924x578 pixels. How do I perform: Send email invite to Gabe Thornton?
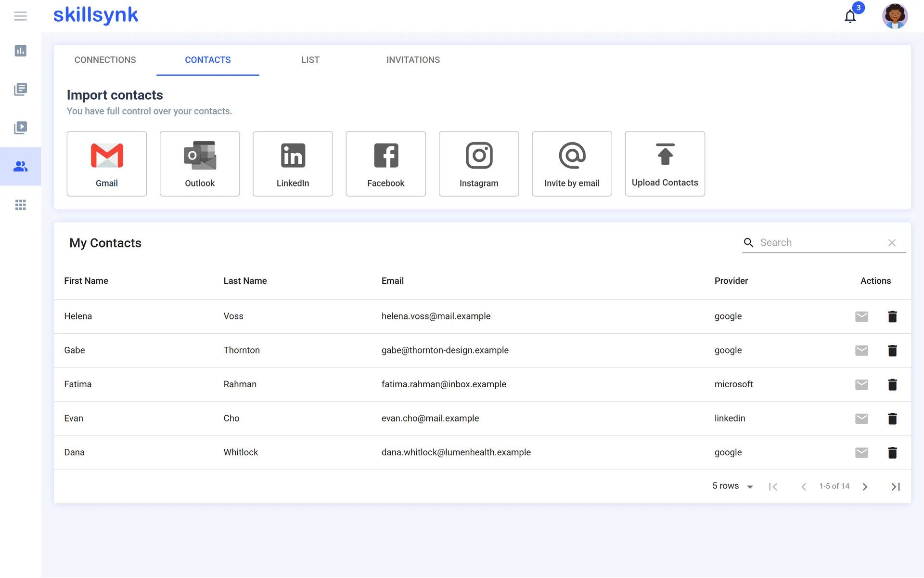tap(861, 351)
